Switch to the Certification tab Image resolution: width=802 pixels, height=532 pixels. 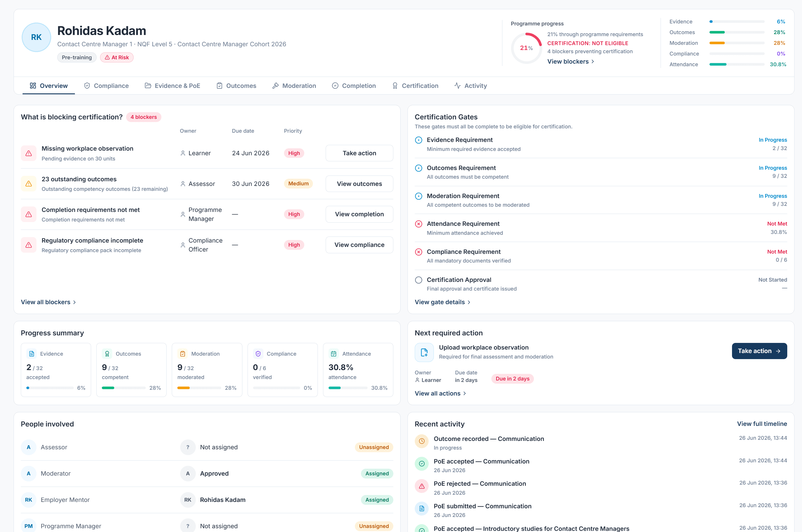point(415,86)
